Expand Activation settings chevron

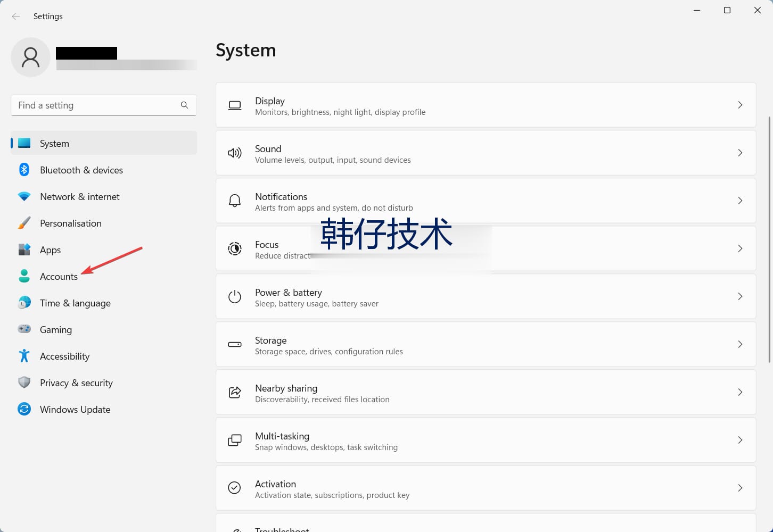tap(740, 488)
